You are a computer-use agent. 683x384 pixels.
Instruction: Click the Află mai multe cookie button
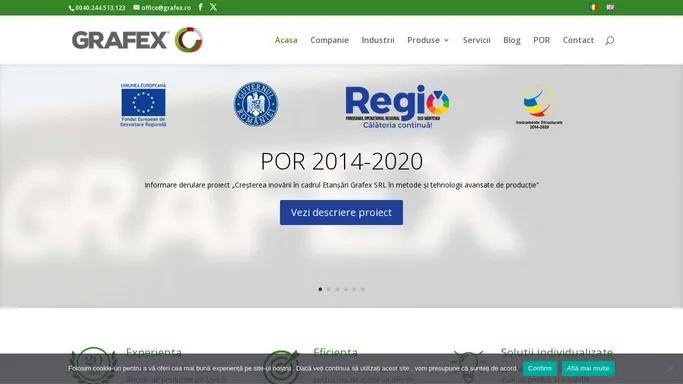[588, 368]
